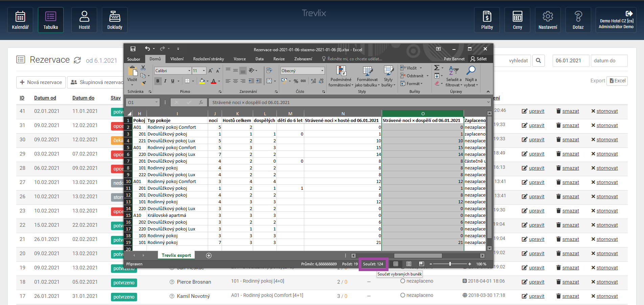Decrease font size with the smaller A
The width and height of the screenshot is (644, 305).
tap(218, 70)
